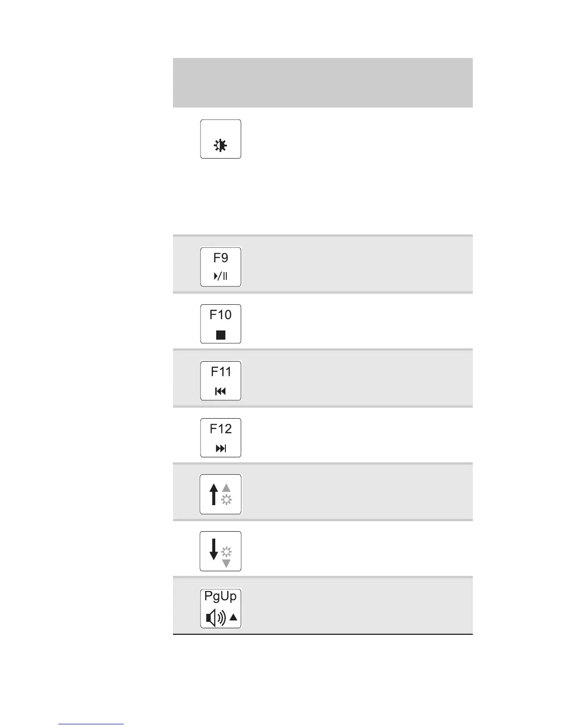Click the gray sun symbol on up-arrow key

pos(226,500)
